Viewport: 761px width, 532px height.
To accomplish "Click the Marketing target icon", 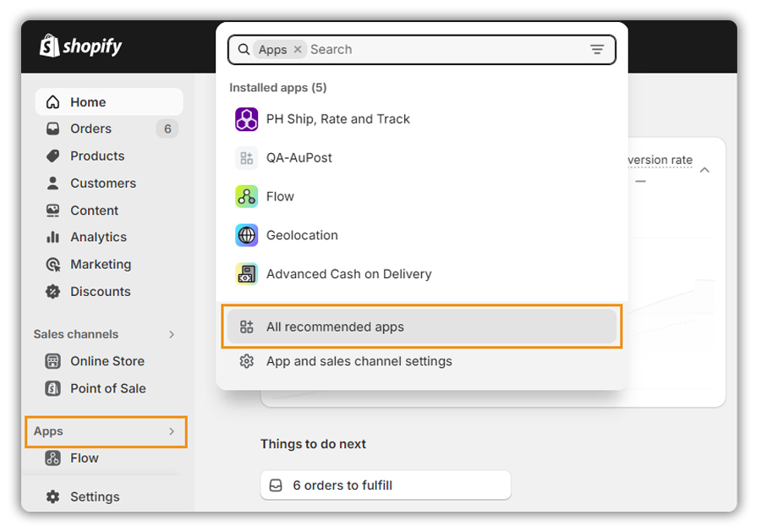I will (x=53, y=265).
